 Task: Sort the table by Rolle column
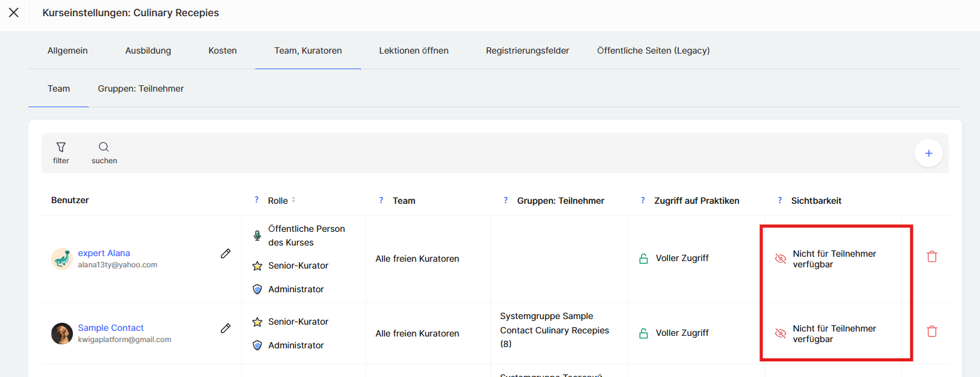click(x=293, y=200)
